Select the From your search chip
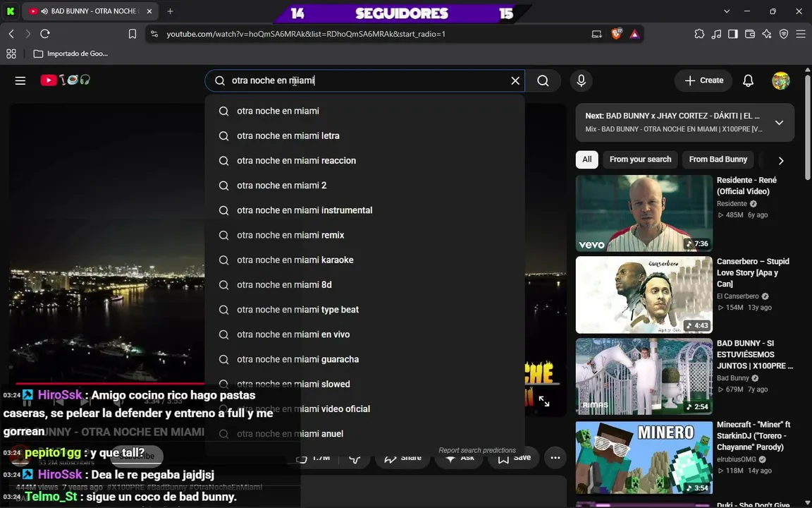 (640, 159)
